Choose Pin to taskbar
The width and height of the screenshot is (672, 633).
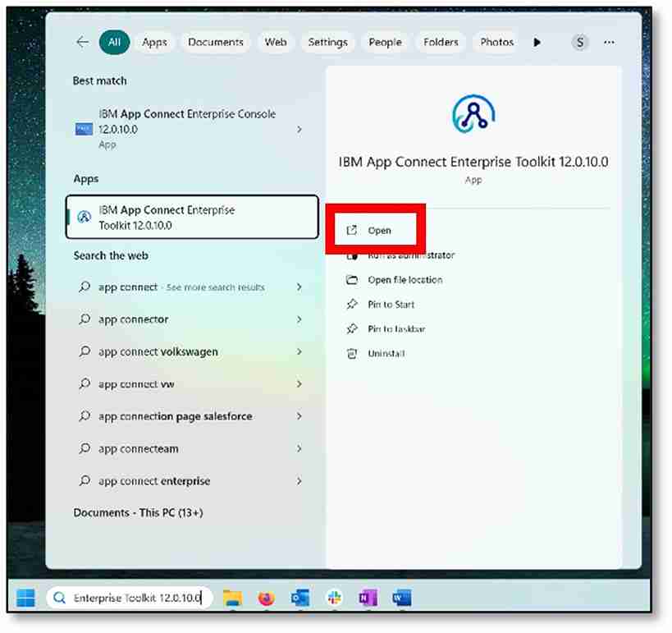pyautogui.click(x=396, y=329)
